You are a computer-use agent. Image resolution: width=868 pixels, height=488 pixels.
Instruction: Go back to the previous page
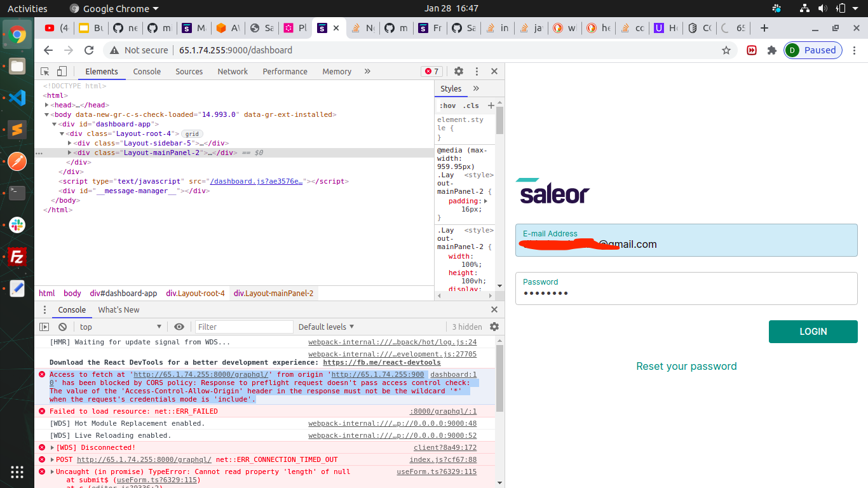[x=48, y=50]
